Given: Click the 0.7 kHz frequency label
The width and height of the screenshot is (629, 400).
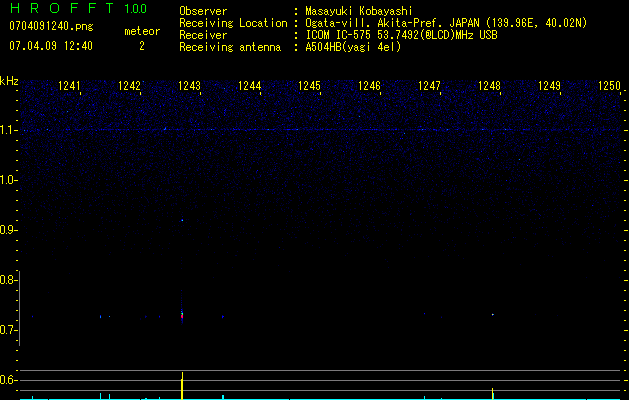Looking at the screenshot, I should point(7,330).
